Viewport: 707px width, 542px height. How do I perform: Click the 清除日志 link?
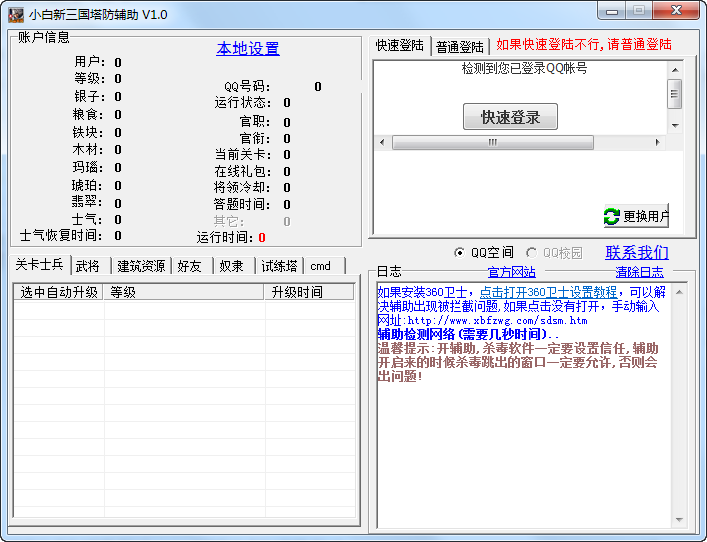click(x=639, y=272)
